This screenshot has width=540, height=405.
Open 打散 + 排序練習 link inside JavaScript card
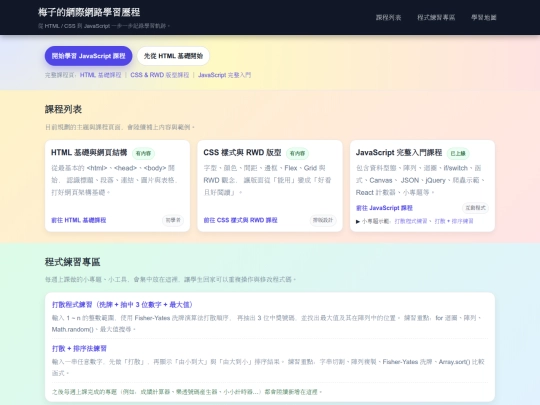pos(454,221)
